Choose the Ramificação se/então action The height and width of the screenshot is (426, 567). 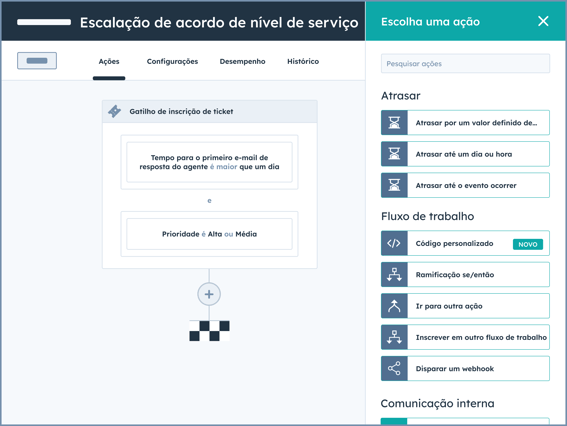click(x=465, y=274)
